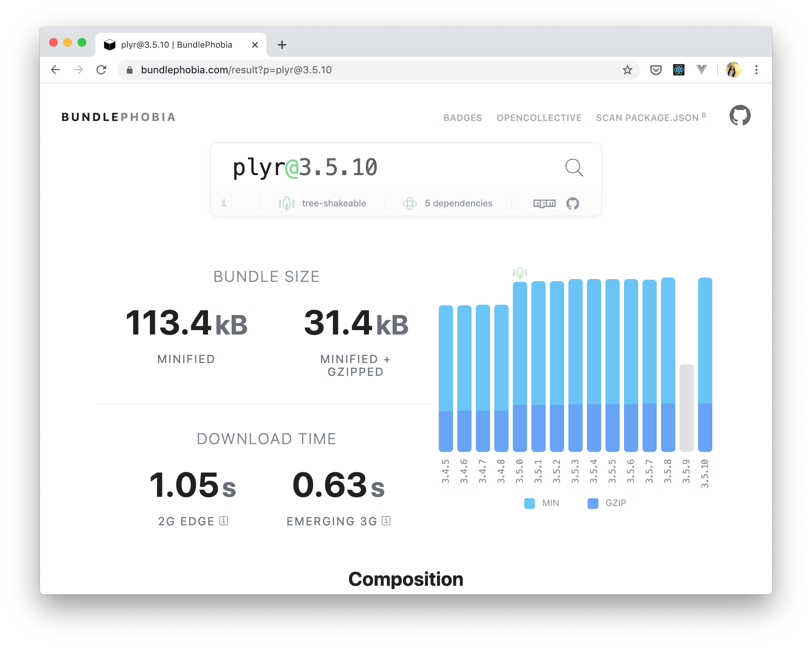Click the BUNDLE SIZE heading
The height and width of the screenshot is (647, 812).
(266, 277)
